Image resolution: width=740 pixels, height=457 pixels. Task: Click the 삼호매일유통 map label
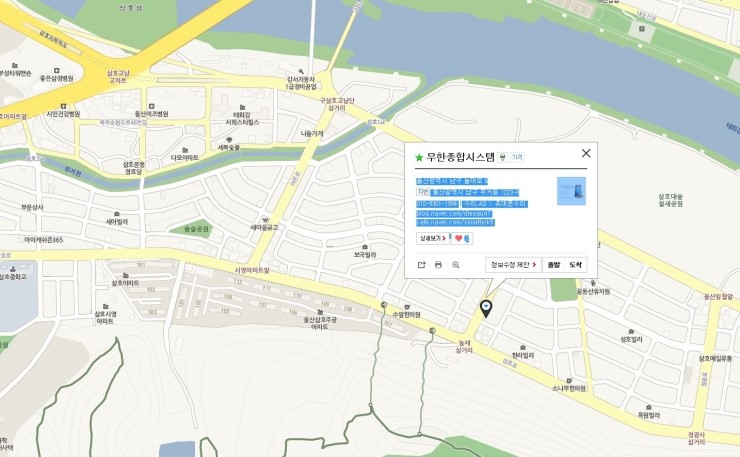click(x=715, y=359)
